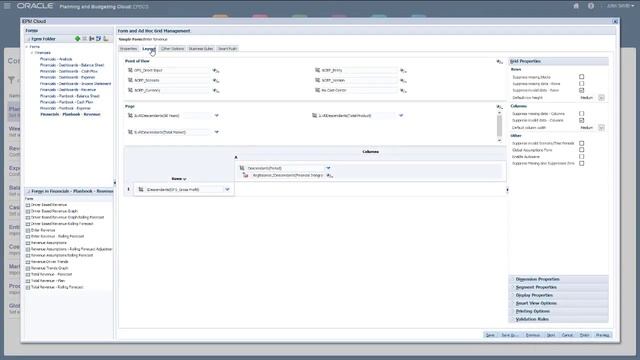640x360 pixels.
Task: Switch to the Properties tab
Action: (x=129, y=49)
